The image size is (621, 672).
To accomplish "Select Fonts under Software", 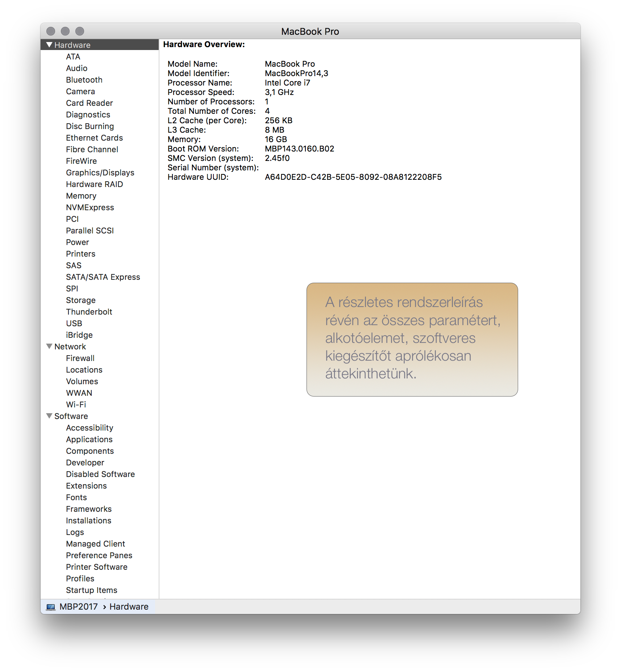I will coord(76,497).
